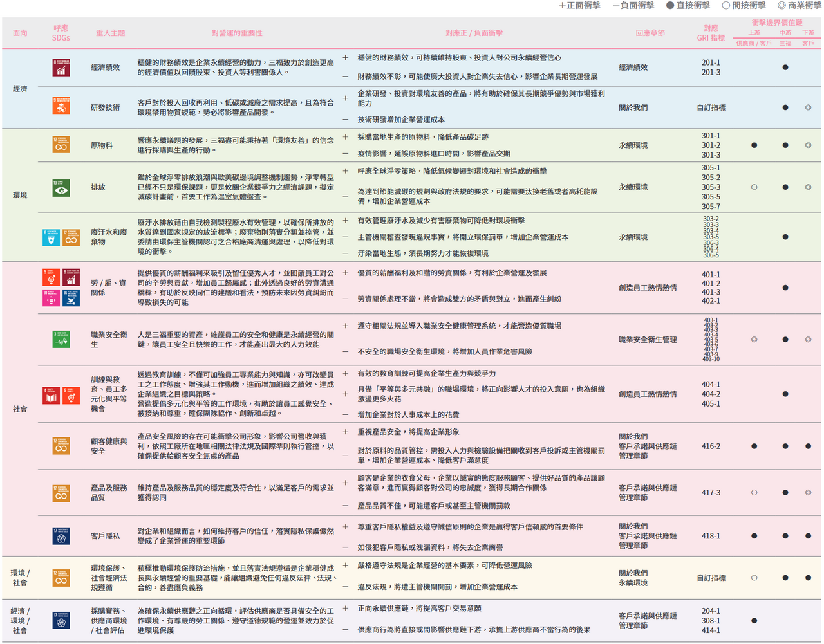This screenshot has width=824, height=644.
Task: Select the 對應正 / 負面衝擊 header
Action: coord(474,33)
